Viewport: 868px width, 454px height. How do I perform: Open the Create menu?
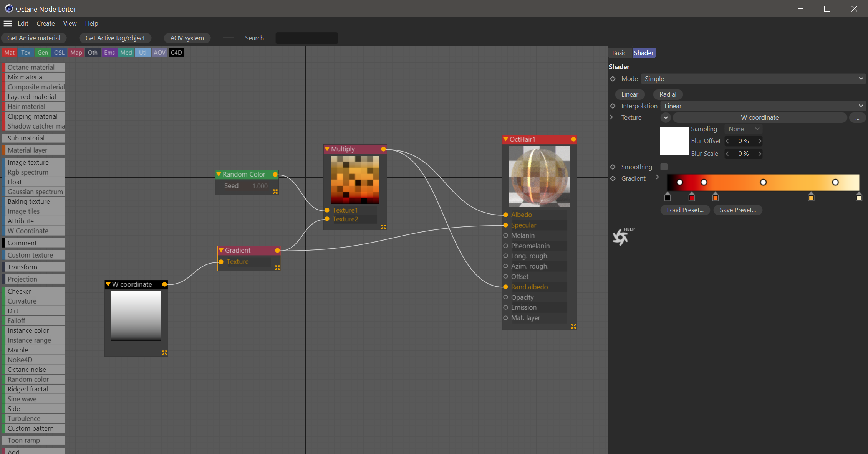pyautogui.click(x=46, y=23)
